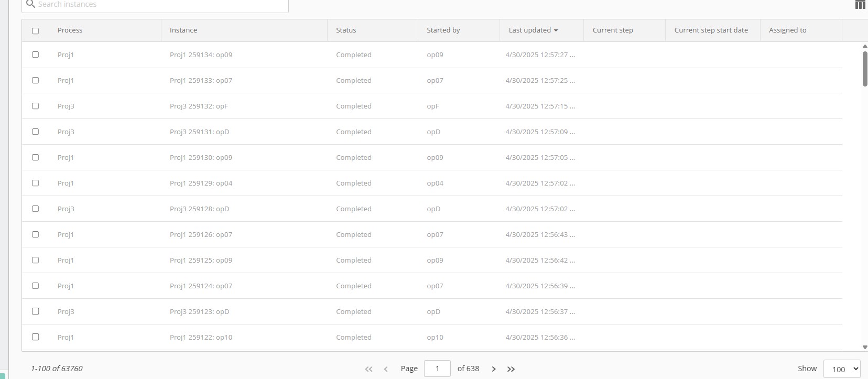
Task: Click the table's vertical scrollbar thumb
Action: [x=865, y=68]
